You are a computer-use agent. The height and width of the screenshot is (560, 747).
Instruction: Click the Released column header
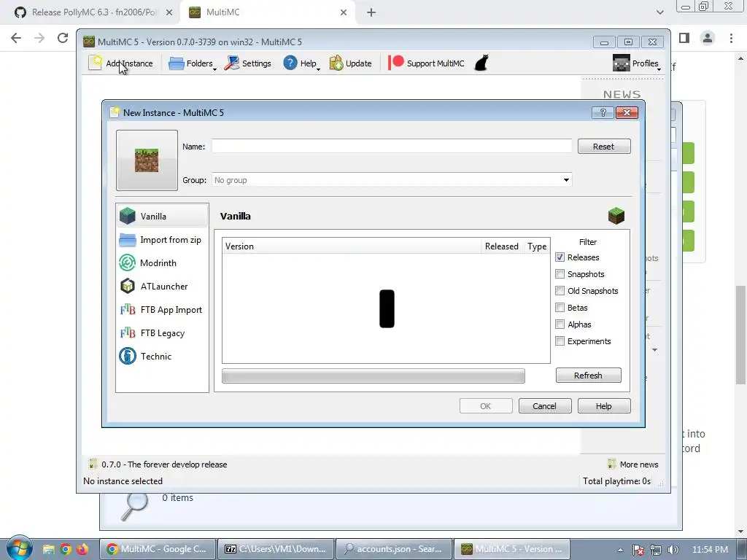point(502,246)
